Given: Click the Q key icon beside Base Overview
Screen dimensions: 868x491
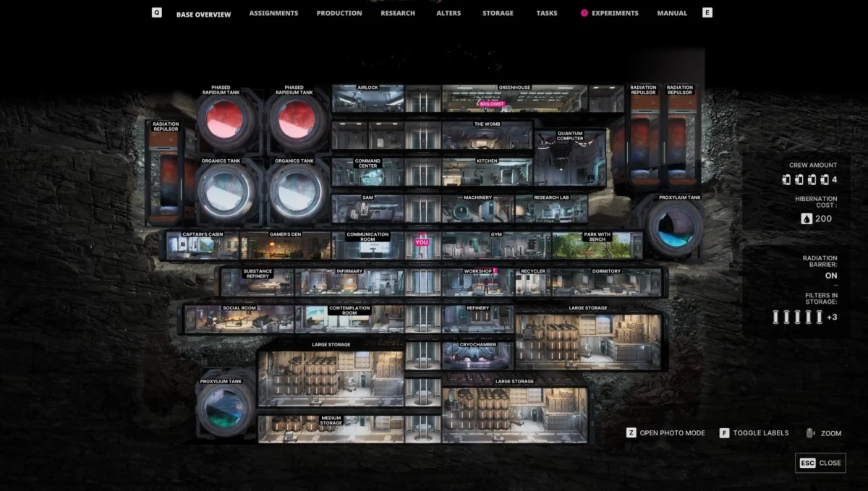Looking at the screenshot, I should [x=157, y=12].
